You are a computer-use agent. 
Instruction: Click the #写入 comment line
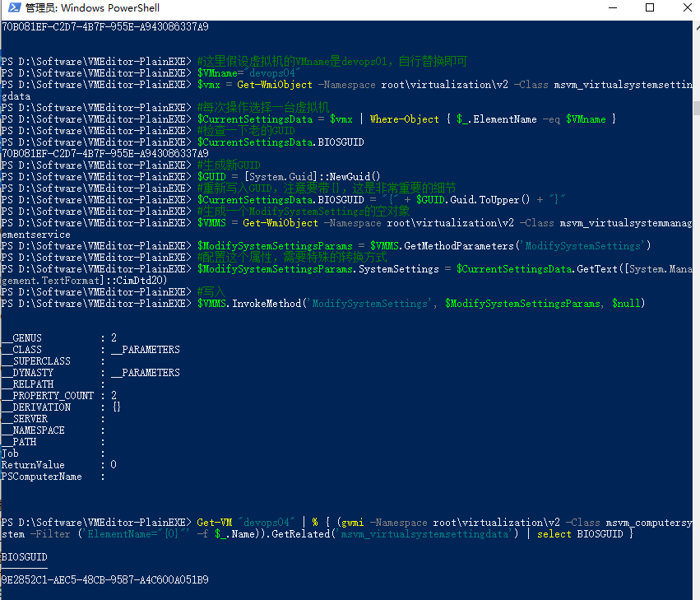point(211,292)
